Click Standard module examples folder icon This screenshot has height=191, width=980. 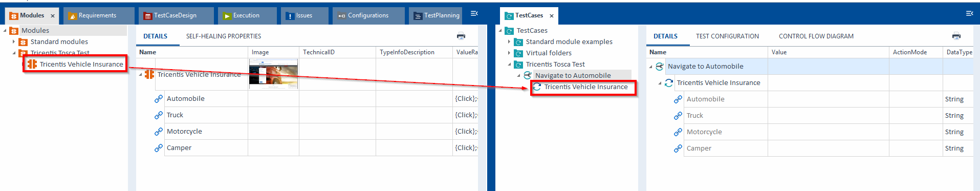(x=518, y=42)
